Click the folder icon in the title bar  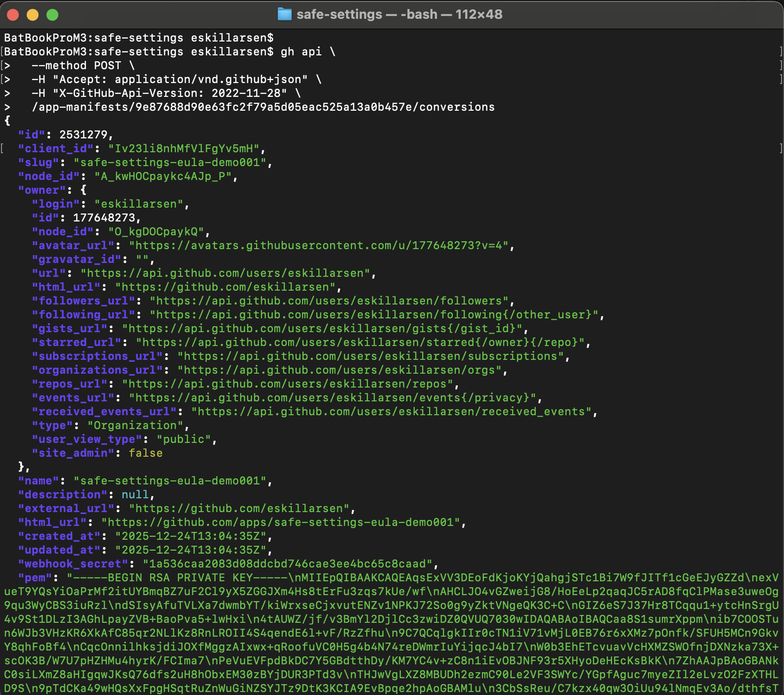285,14
